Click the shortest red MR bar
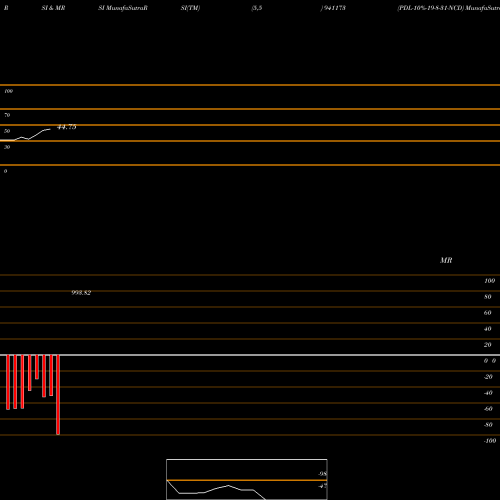The width and height of the screenshot is (500, 500). (37, 367)
